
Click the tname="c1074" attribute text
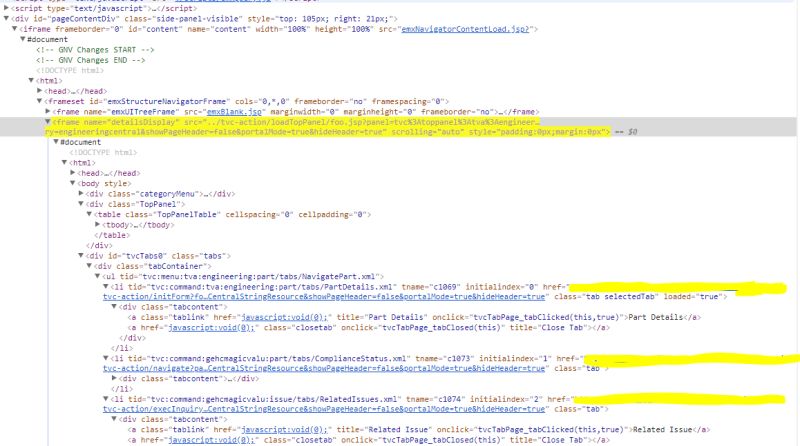[x=436, y=399]
